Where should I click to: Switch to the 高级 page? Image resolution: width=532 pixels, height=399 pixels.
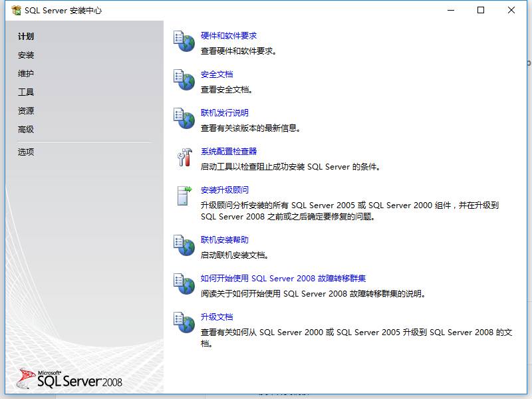[x=26, y=130]
